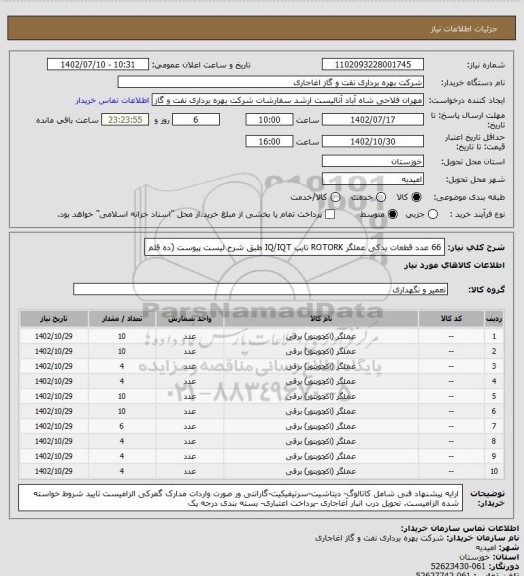Click the quantity 10 in row 2
This screenshot has height=576, width=524.
click(x=122, y=351)
